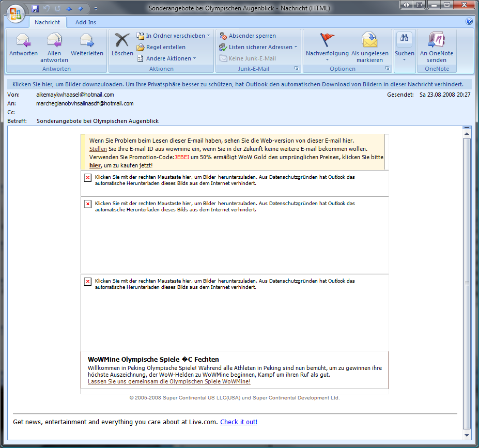Open the Lassen Sie uns gemeinsam link
This screenshot has height=448, width=479.
169,381
